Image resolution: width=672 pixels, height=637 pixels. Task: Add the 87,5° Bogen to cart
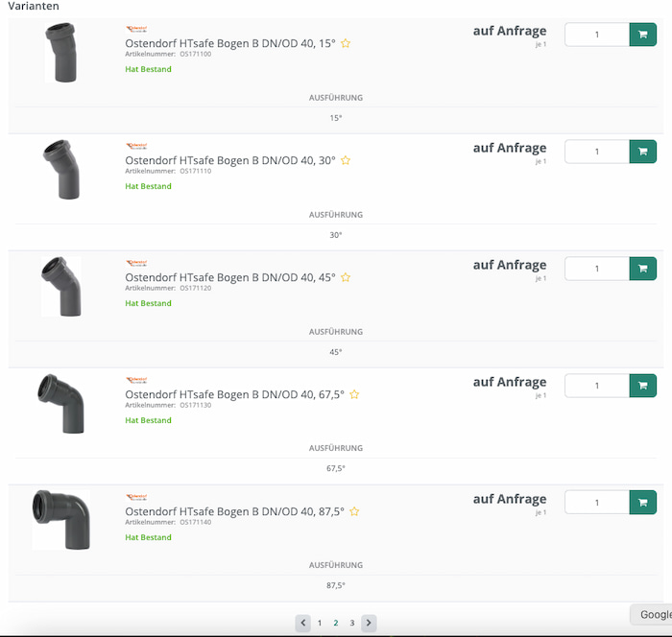pyautogui.click(x=643, y=502)
